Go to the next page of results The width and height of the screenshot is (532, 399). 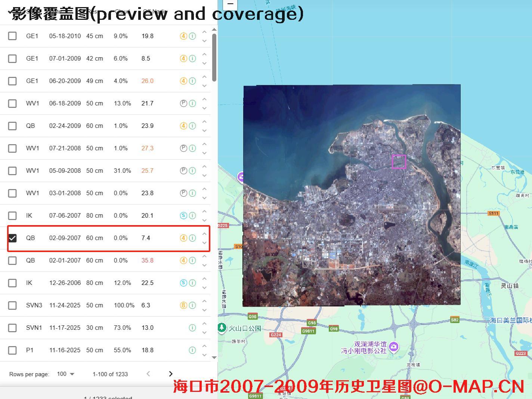point(171,374)
